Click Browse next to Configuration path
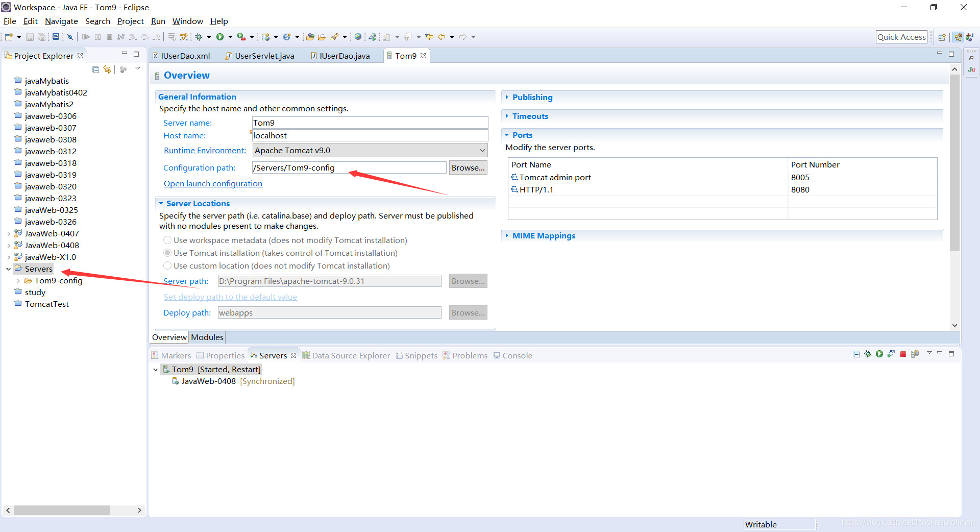The width and height of the screenshot is (980, 532). click(468, 167)
